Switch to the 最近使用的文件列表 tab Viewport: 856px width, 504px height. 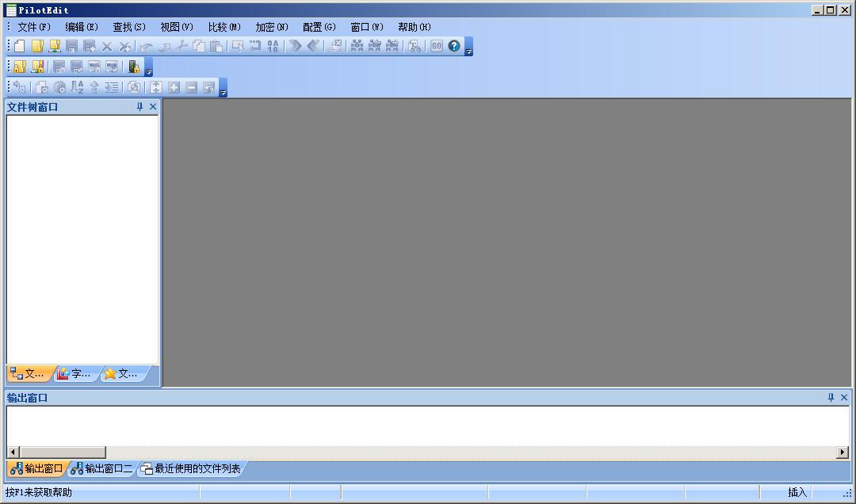click(x=191, y=468)
